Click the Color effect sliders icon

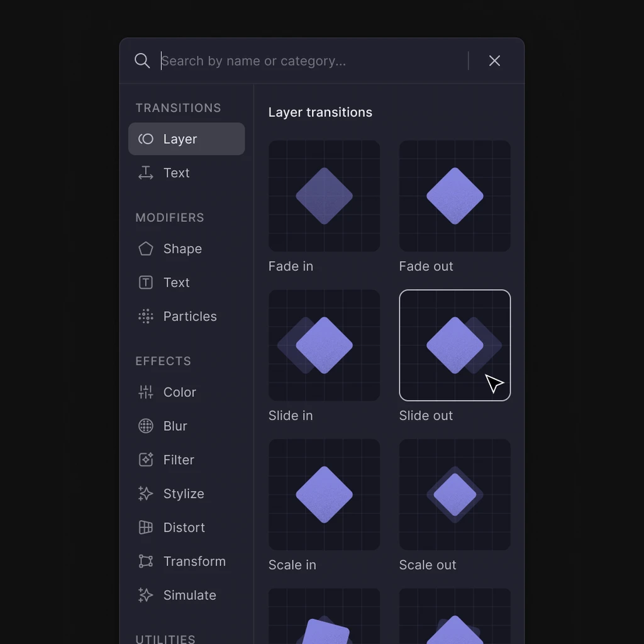click(x=145, y=392)
